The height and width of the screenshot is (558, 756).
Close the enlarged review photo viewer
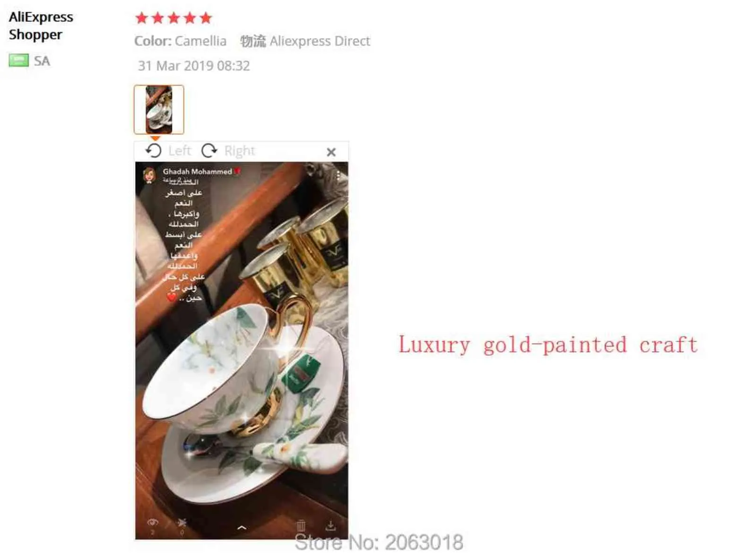click(331, 152)
